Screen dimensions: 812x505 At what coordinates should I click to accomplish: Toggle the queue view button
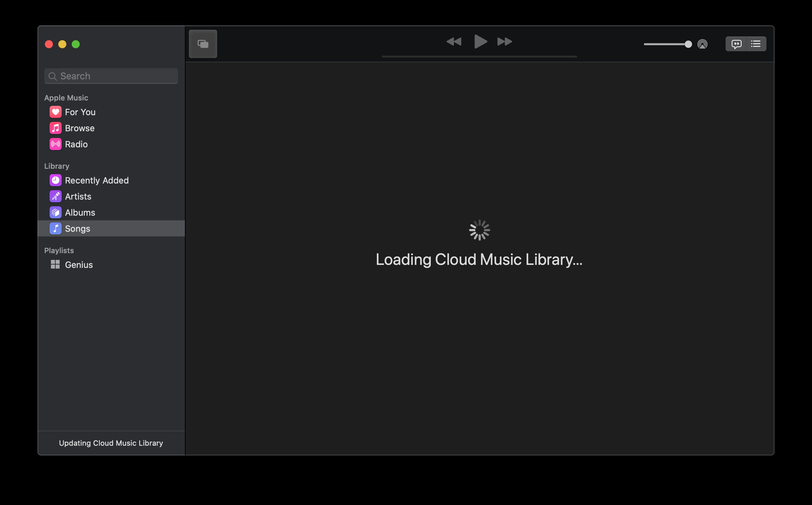click(x=756, y=43)
